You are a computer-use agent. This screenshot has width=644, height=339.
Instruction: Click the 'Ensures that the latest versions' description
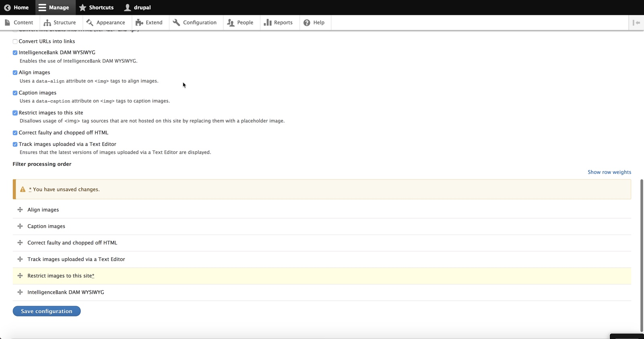pos(116,153)
